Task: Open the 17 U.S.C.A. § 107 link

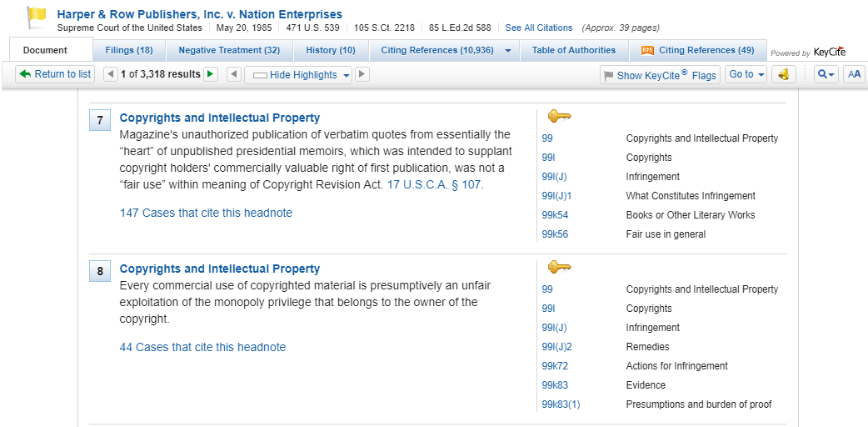Action: click(434, 184)
